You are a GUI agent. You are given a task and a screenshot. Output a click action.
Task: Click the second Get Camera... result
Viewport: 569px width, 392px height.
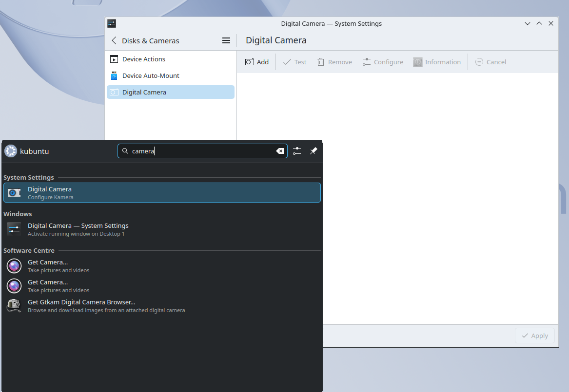pyautogui.click(x=162, y=286)
